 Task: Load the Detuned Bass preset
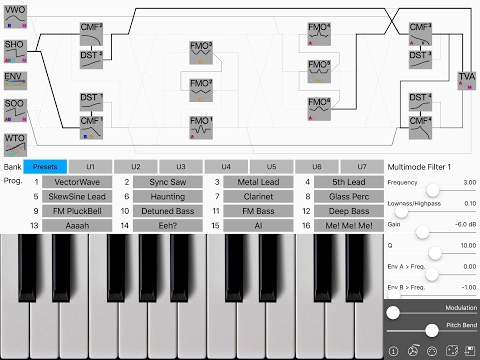click(168, 211)
